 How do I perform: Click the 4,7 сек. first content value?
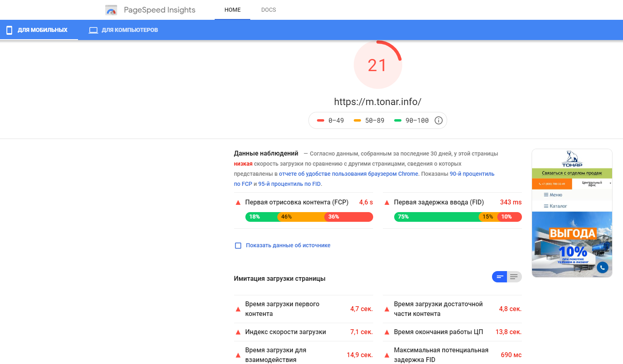tap(361, 309)
